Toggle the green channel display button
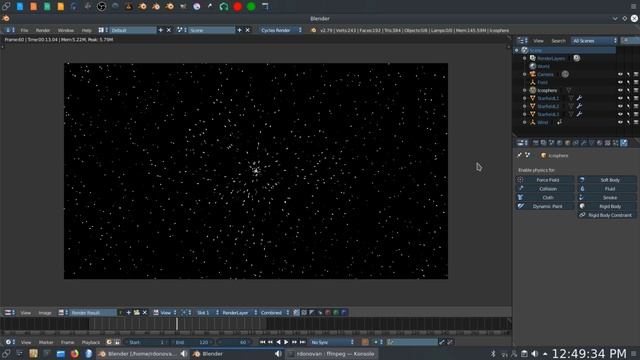 (336, 313)
